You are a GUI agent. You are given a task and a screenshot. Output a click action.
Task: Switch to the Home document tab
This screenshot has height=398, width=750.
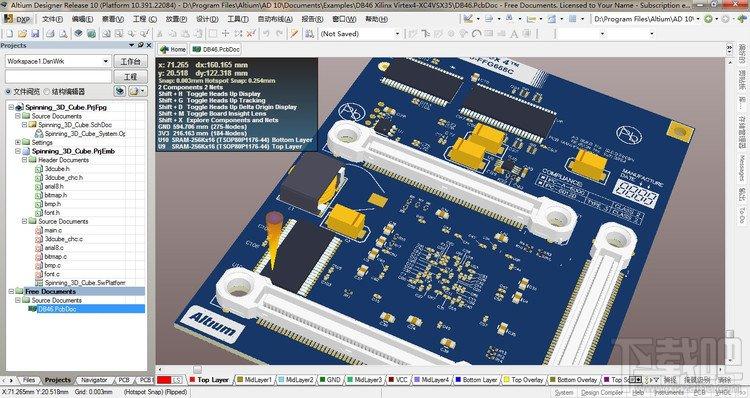(x=173, y=49)
